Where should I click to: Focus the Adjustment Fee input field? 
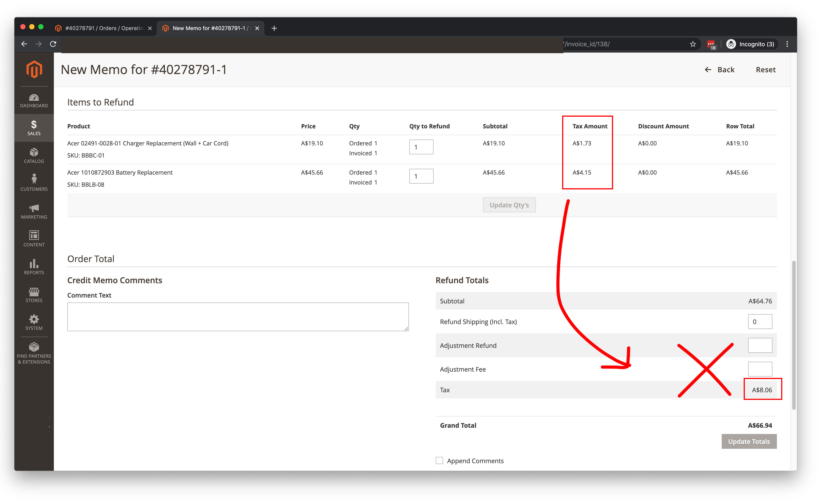click(760, 369)
